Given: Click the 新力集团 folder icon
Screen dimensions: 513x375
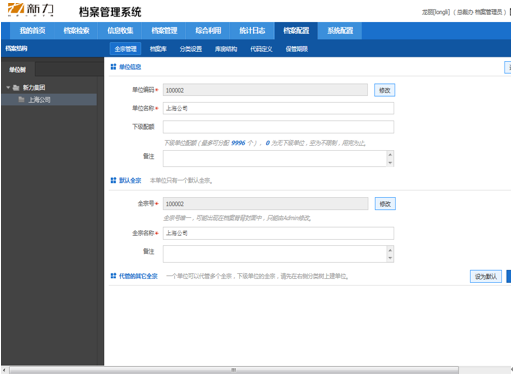Looking at the screenshot, I should coord(16,88).
